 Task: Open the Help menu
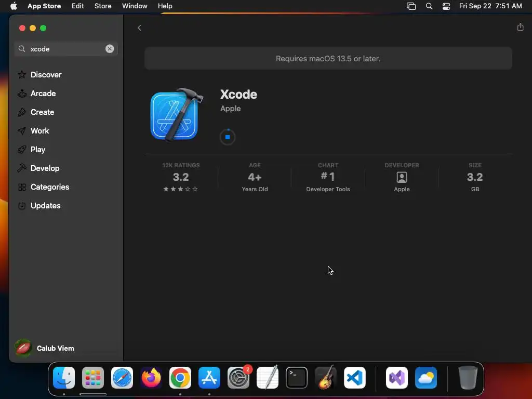tap(165, 6)
